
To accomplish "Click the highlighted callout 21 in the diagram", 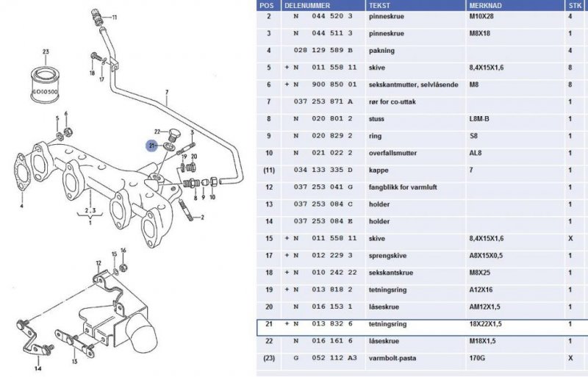I will 151,146.
